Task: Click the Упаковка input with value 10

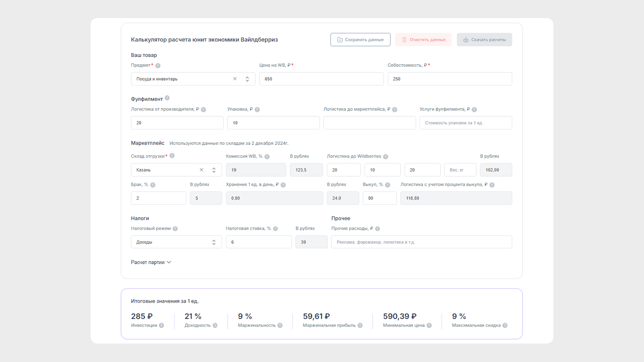Action: pos(273,123)
